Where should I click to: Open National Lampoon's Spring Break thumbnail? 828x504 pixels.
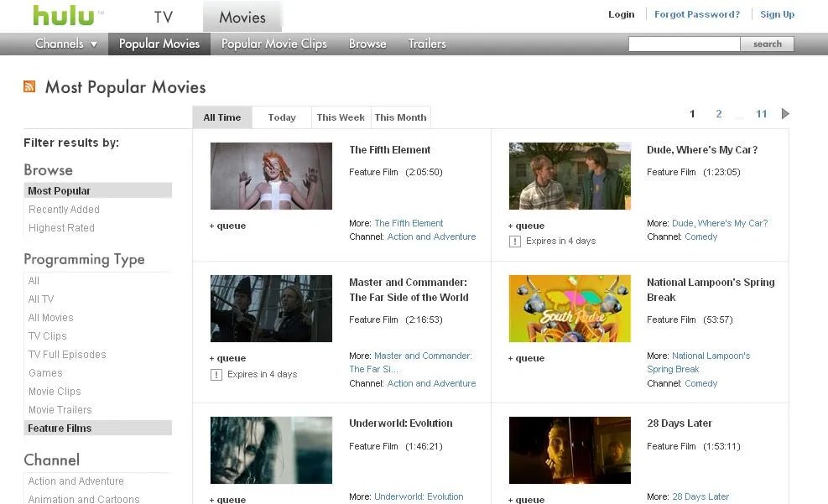pyautogui.click(x=570, y=309)
